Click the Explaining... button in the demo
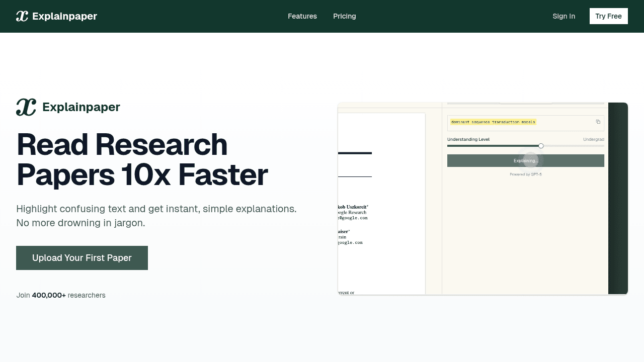This screenshot has height=362, width=644. coord(526,160)
